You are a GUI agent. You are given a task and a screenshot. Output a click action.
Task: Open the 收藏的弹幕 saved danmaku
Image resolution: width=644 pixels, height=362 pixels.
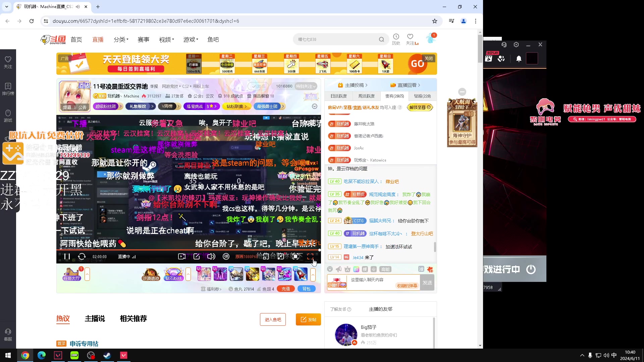pos(407,286)
